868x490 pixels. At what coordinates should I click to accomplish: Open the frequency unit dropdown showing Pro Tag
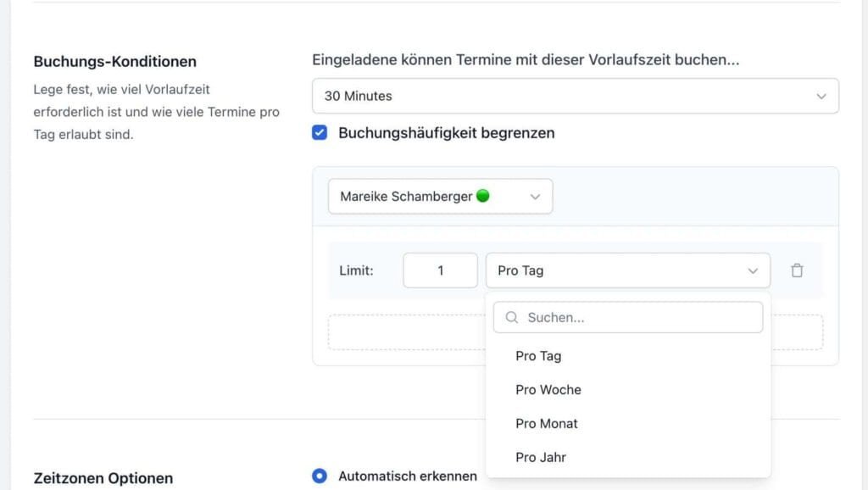pos(627,270)
